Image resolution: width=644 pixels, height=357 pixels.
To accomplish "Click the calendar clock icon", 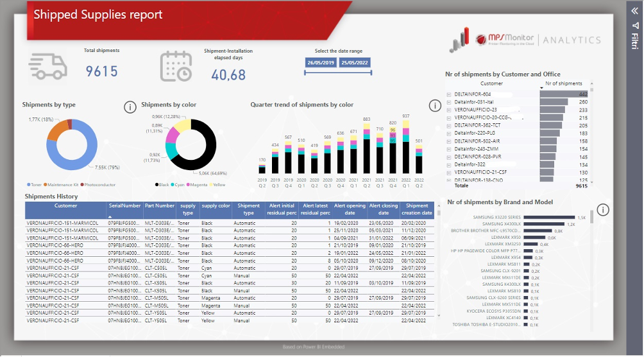I will tap(176, 65).
